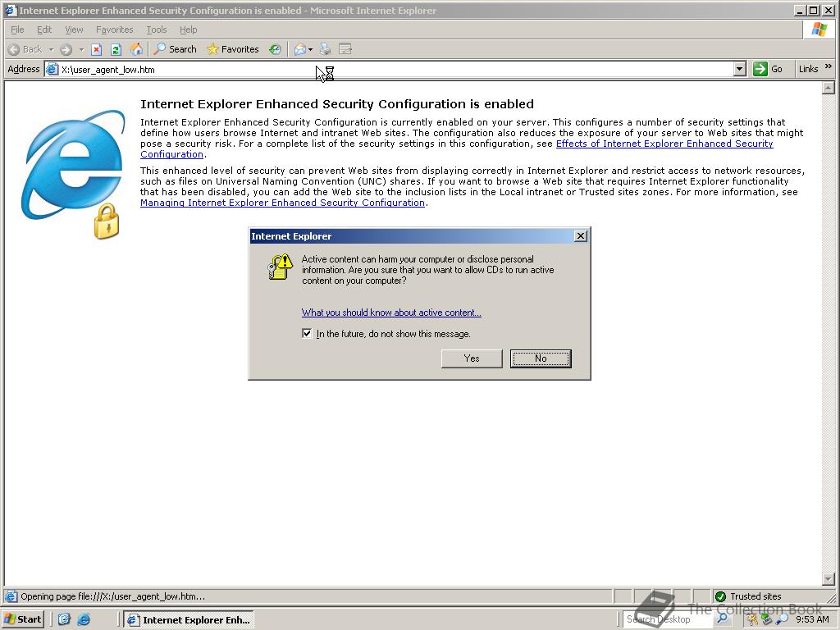Click the Media toolbar icon

point(276,49)
